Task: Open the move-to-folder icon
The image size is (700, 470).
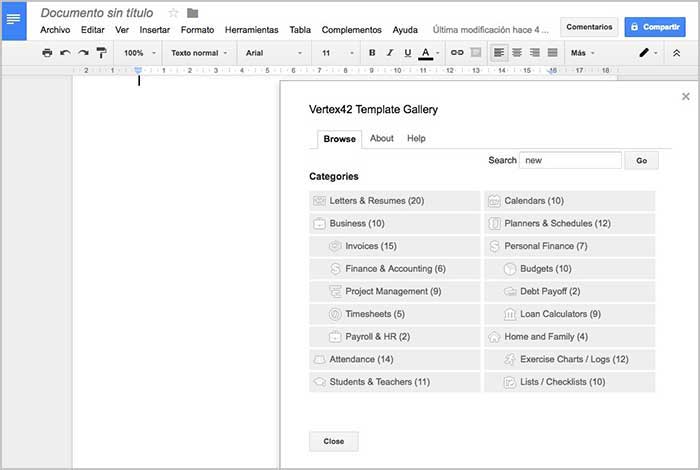Action: click(x=192, y=13)
